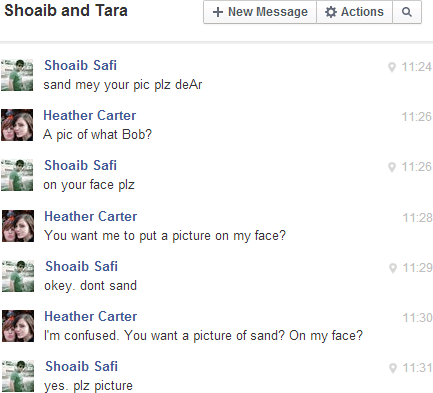Click Heather Carter name above 'I'm confused' message
433x393 pixels.
(91, 316)
